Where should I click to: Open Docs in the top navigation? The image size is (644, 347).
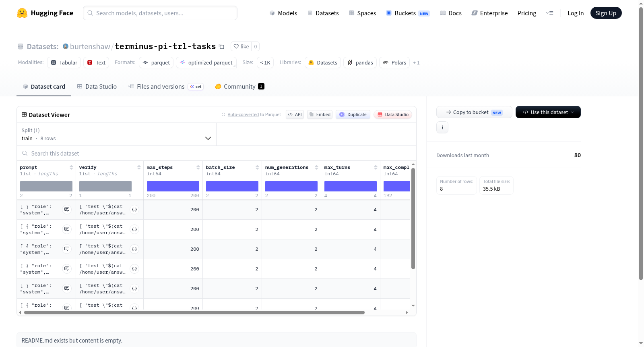point(451,13)
